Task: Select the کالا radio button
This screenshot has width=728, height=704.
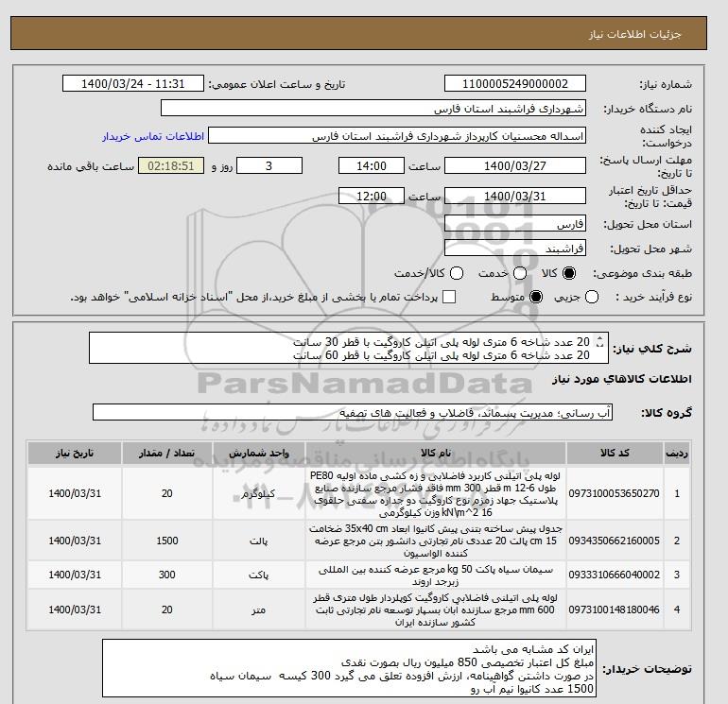Action: click(x=569, y=273)
